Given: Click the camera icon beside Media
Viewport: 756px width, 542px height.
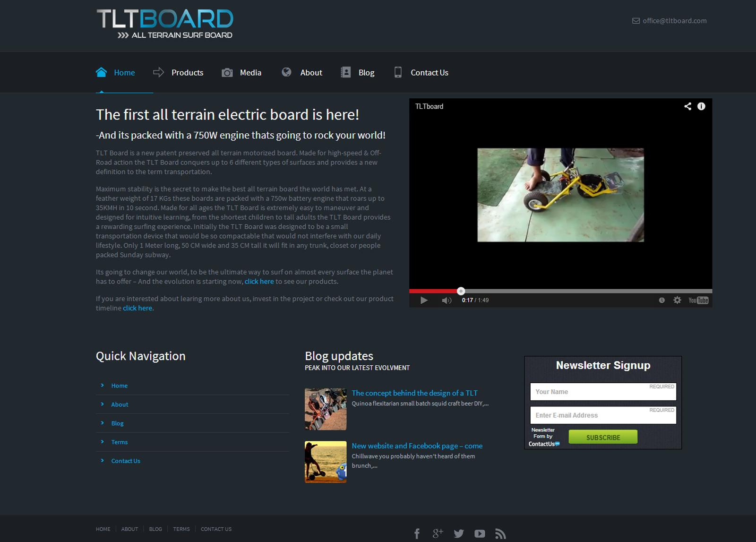Looking at the screenshot, I should pyautogui.click(x=227, y=72).
